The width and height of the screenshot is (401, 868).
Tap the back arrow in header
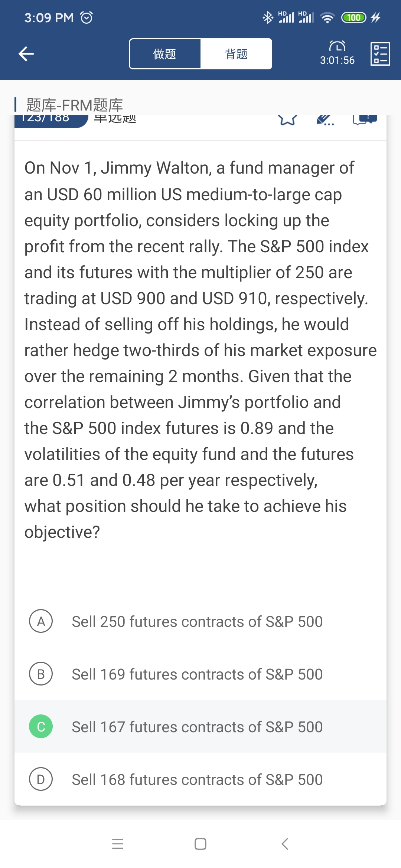coord(26,54)
